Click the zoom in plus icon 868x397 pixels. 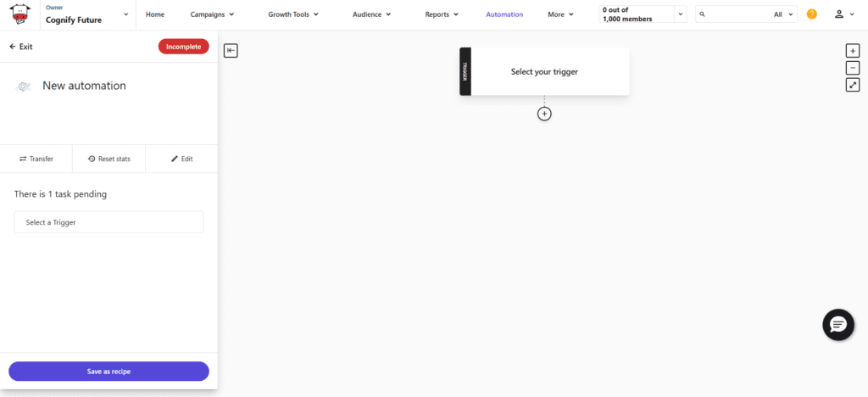click(853, 51)
